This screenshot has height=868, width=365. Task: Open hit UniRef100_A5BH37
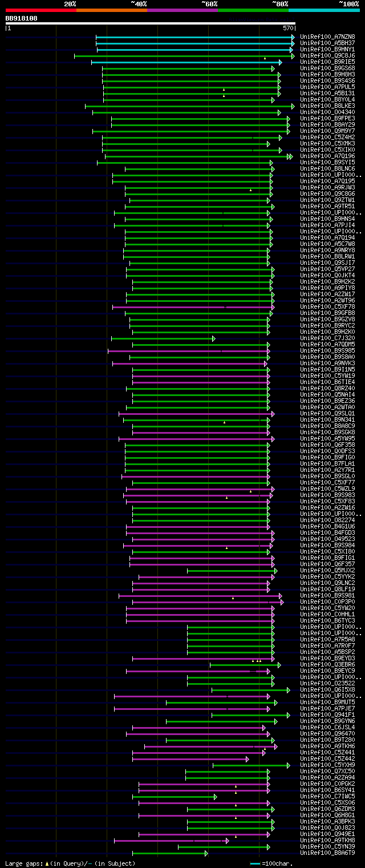326,43
